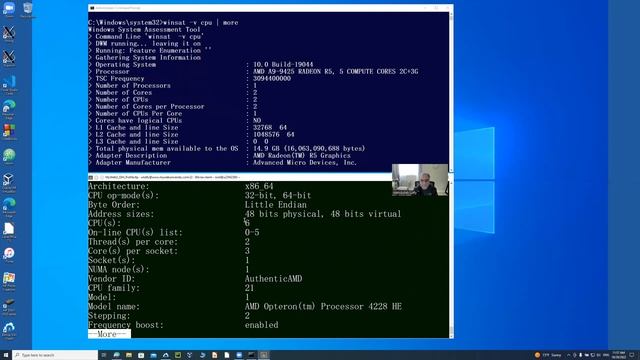Open Microsoft Edge from the taskbar
Screen dimensions: 640x360
point(116,355)
